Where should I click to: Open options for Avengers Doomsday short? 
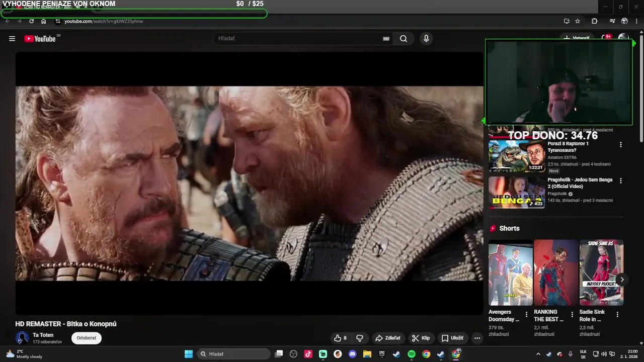(527, 314)
